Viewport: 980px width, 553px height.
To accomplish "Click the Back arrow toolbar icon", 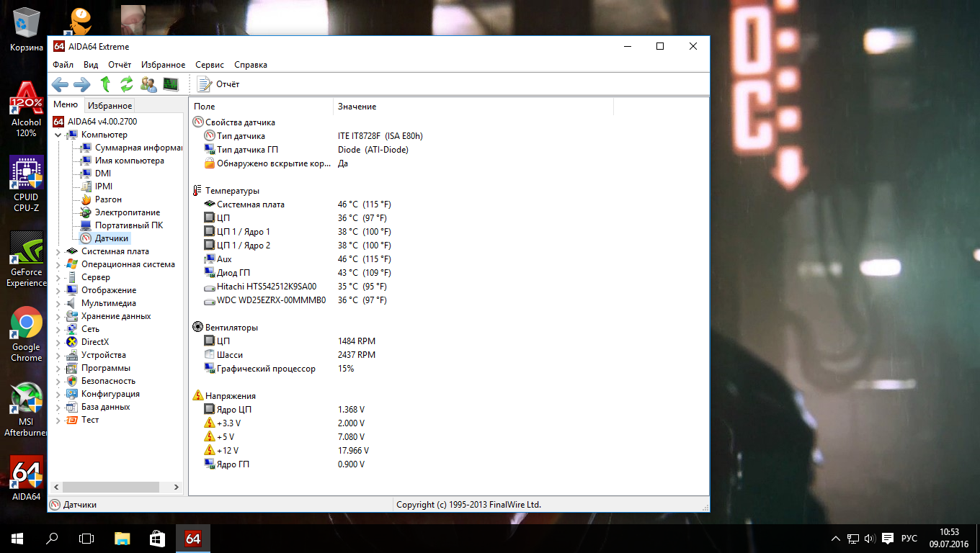I will tap(60, 84).
